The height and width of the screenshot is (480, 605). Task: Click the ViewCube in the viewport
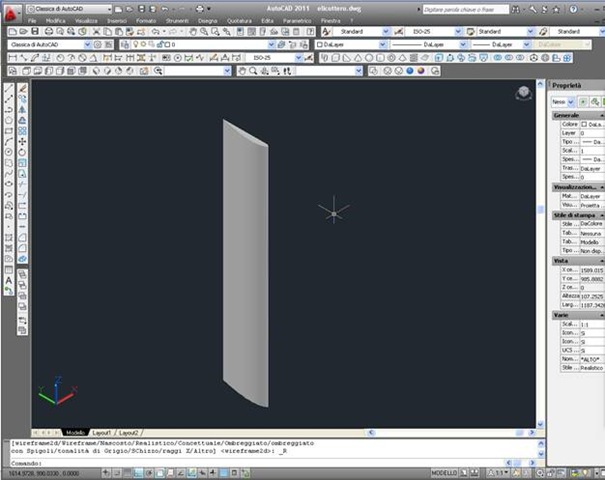point(523,93)
